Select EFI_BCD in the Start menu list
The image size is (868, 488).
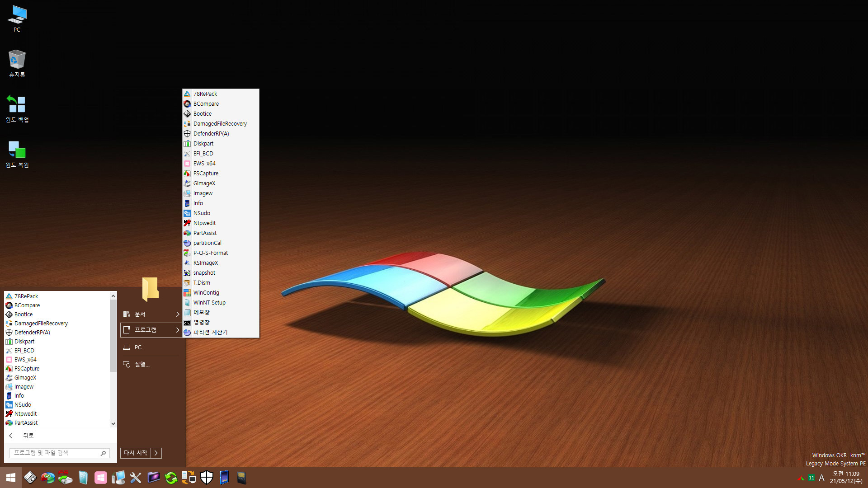click(x=57, y=351)
